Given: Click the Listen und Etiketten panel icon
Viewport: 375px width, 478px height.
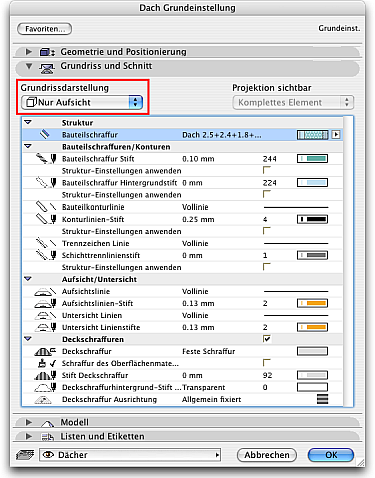Looking at the screenshot, I should [x=47, y=437].
